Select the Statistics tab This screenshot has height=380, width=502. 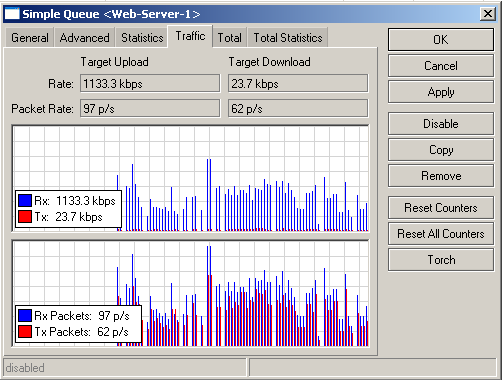(x=142, y=38)
